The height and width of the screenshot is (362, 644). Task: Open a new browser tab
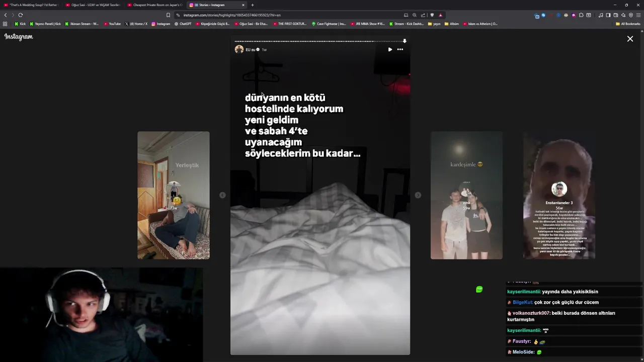pos(253,5)
